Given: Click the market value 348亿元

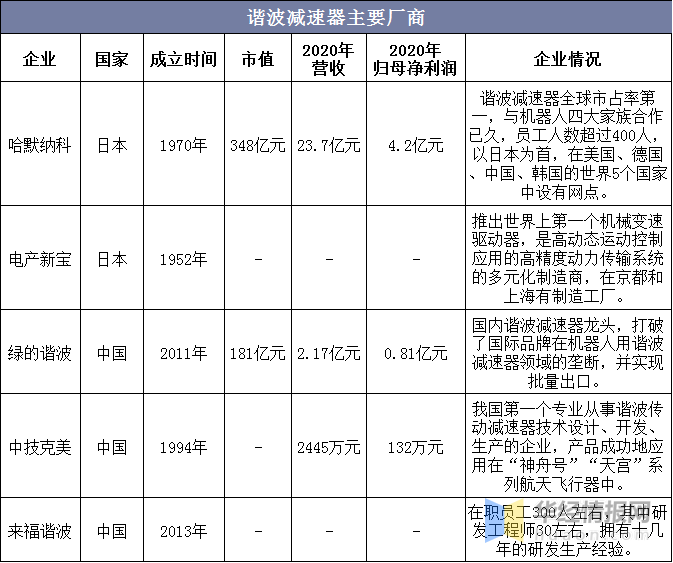Looking at the screenshot, I should coord(258,145).
